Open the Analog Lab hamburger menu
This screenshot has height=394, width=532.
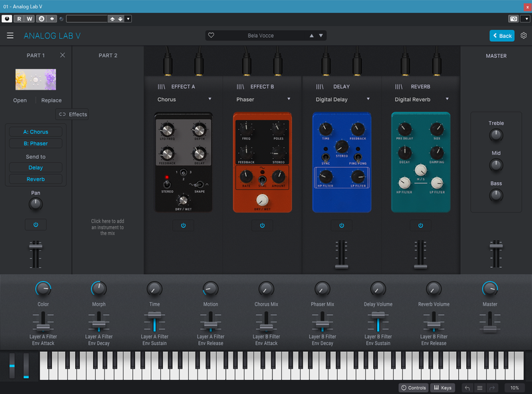(x=10, y=36)
